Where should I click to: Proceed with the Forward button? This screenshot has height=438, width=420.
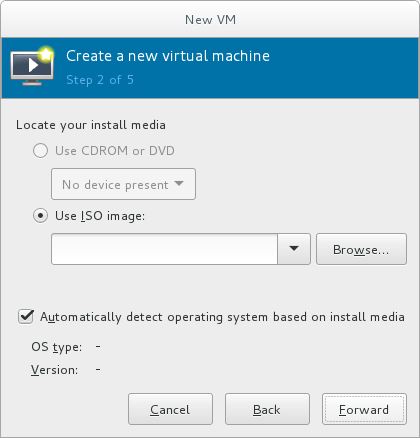tap(364, 409)
